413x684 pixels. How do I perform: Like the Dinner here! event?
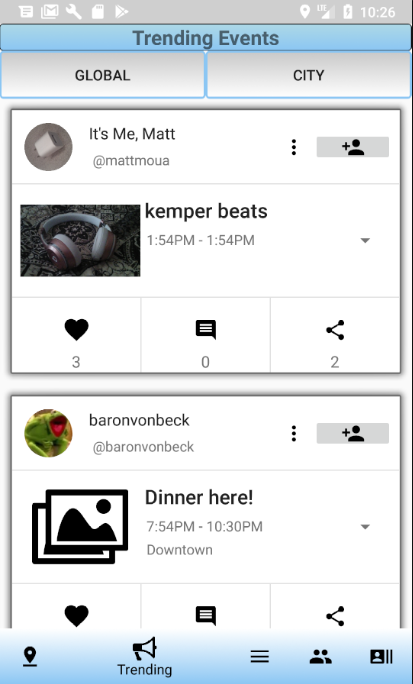coord(76,616)
